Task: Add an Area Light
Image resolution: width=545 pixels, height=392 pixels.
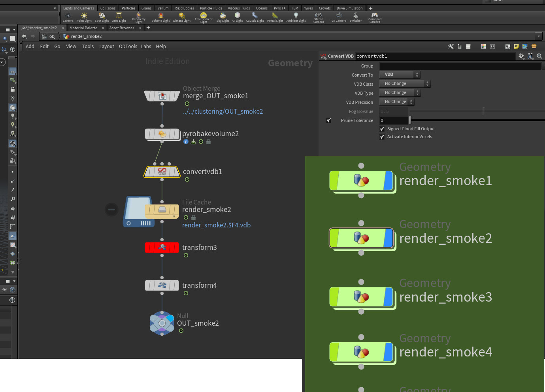Action: [x=119, y=17]
